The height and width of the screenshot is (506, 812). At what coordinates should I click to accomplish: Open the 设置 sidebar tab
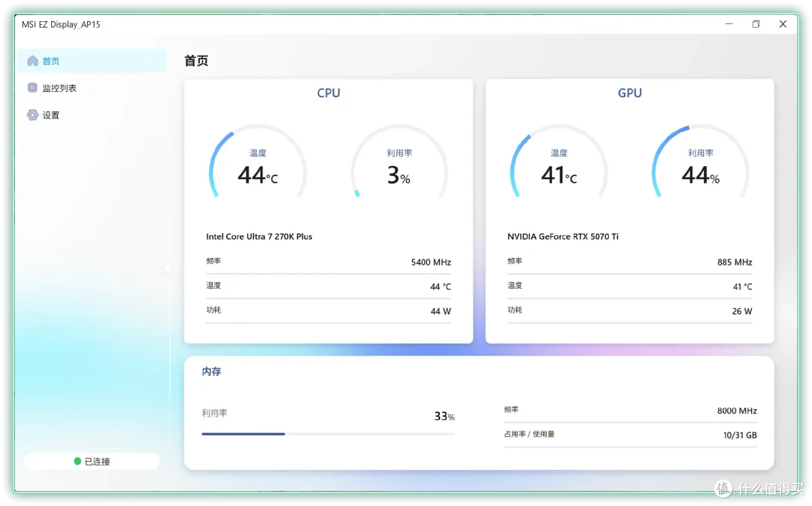click(92, 115)
